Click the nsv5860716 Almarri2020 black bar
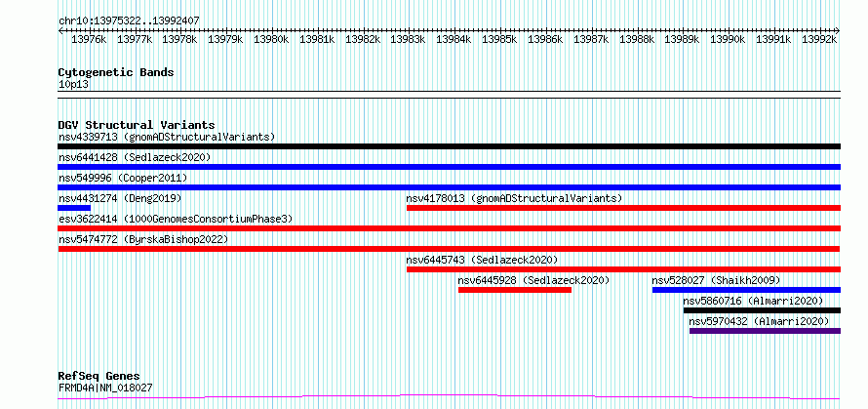 click(x=763, y=310)
